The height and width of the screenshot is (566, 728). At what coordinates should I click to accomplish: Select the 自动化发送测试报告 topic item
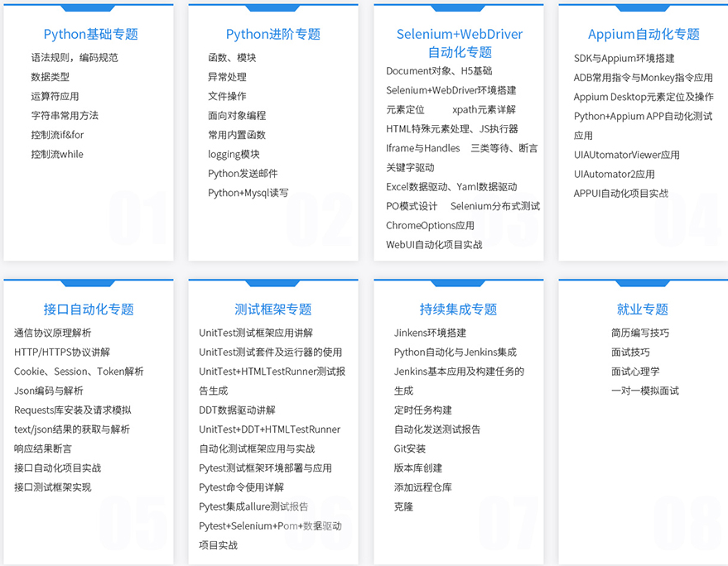(436, 429)
